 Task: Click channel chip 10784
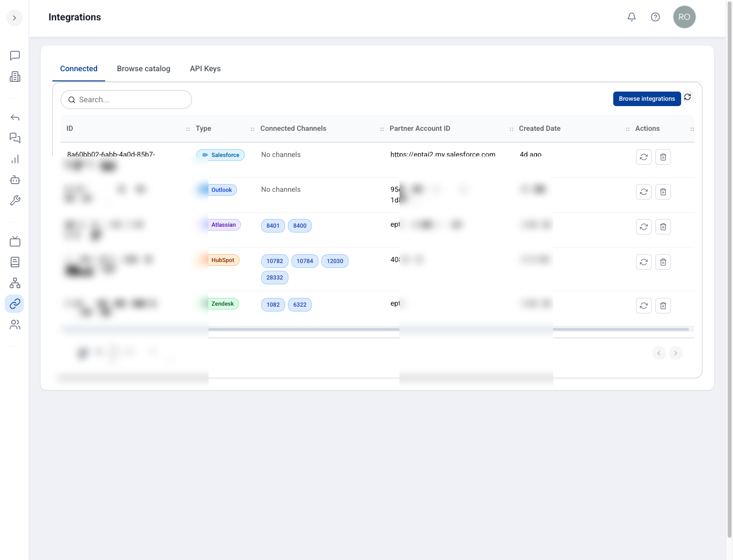click(x=305, y=261)
